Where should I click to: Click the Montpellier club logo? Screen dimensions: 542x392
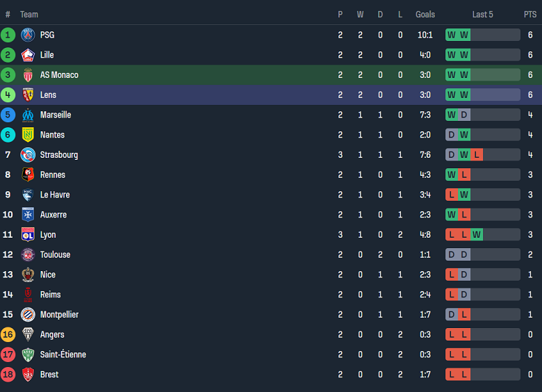point(28,315)
